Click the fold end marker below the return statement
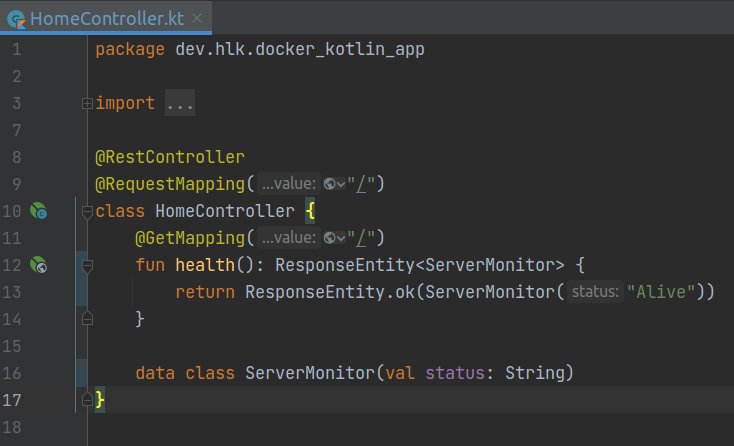Screen dimensions: 734x446 pos(87,319)
